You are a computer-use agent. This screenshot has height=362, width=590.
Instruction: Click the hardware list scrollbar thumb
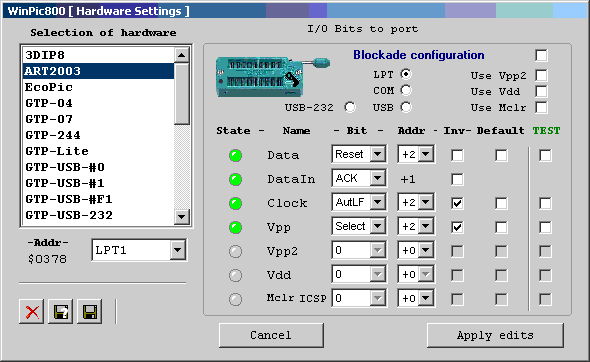pos(182,94)
